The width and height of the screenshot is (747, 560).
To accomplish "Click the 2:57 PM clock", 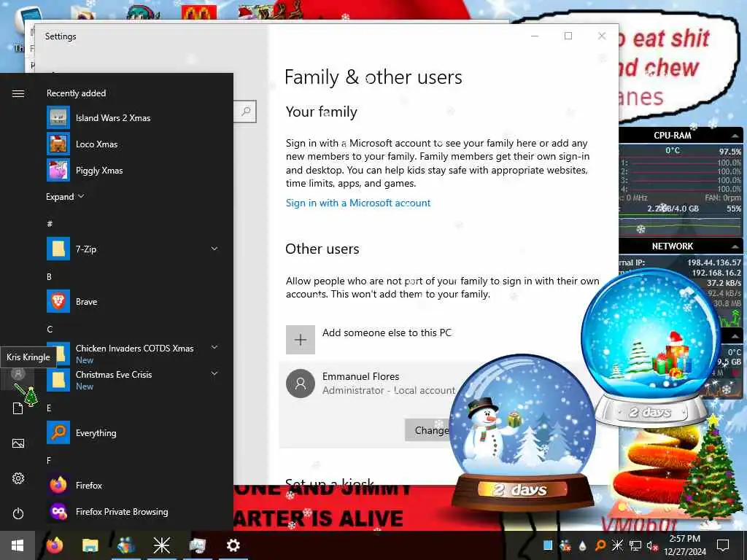I will click(x=684, y=539).
